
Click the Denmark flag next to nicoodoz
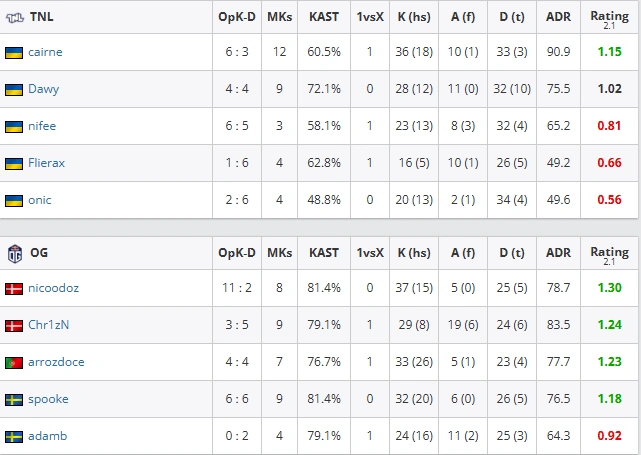(14, 289)
